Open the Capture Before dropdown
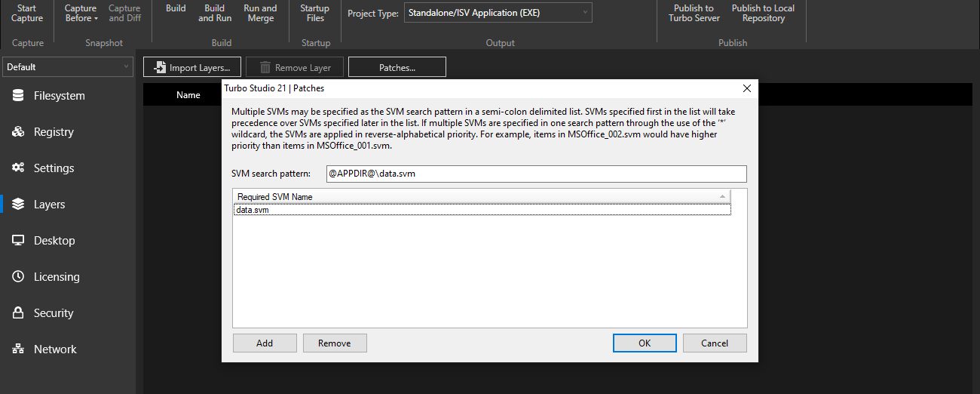 click(81, 13)
